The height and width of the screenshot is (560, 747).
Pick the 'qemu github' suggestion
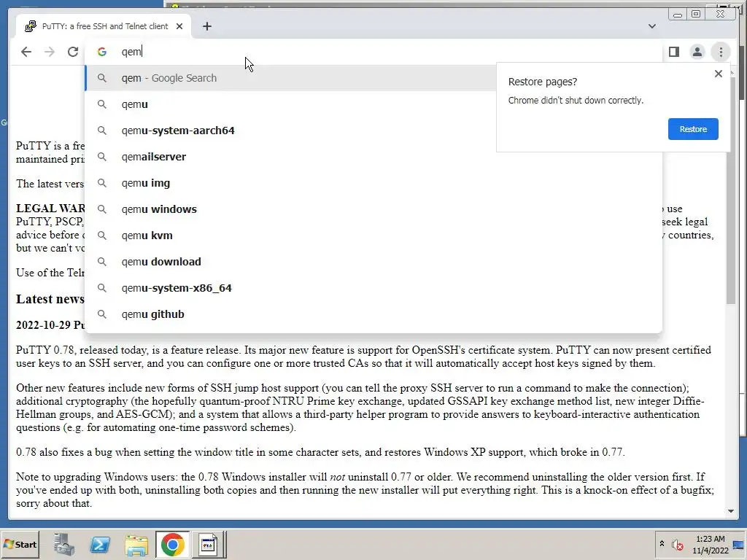[373, 314]
